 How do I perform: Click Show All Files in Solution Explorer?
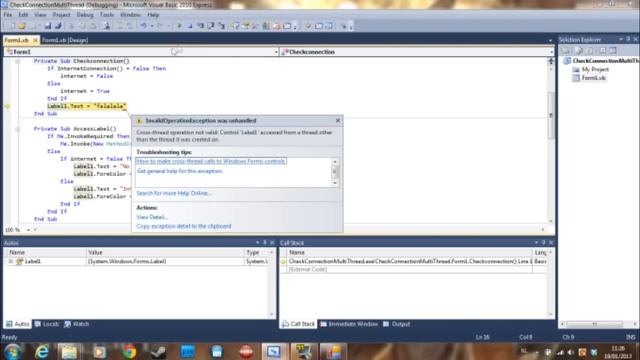pos(579,50)
